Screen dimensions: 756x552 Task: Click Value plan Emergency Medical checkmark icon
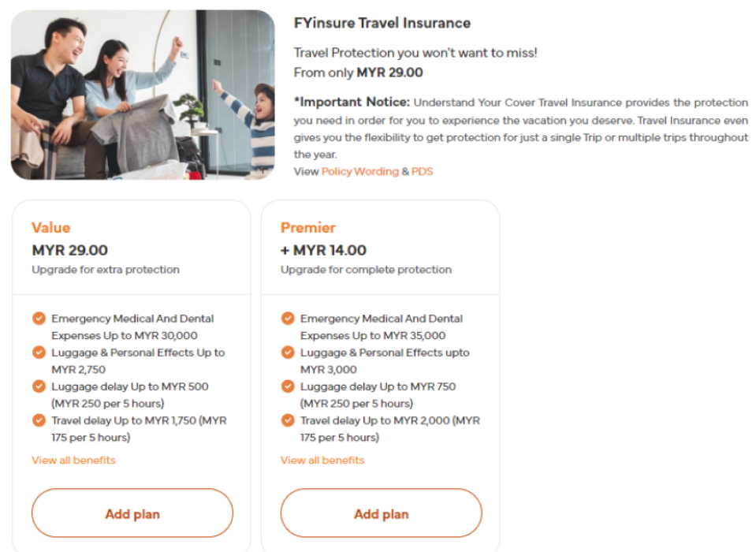pyautogui.click(x=39, y=319)
